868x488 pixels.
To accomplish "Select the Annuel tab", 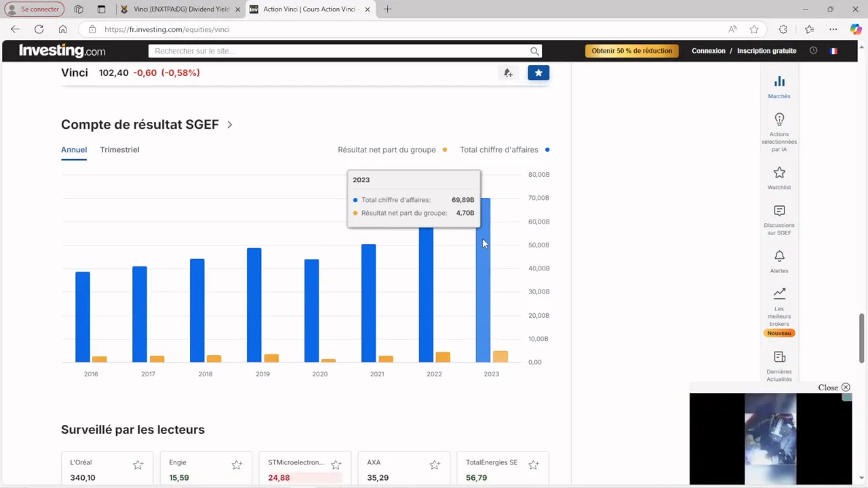I will [74, 150].
